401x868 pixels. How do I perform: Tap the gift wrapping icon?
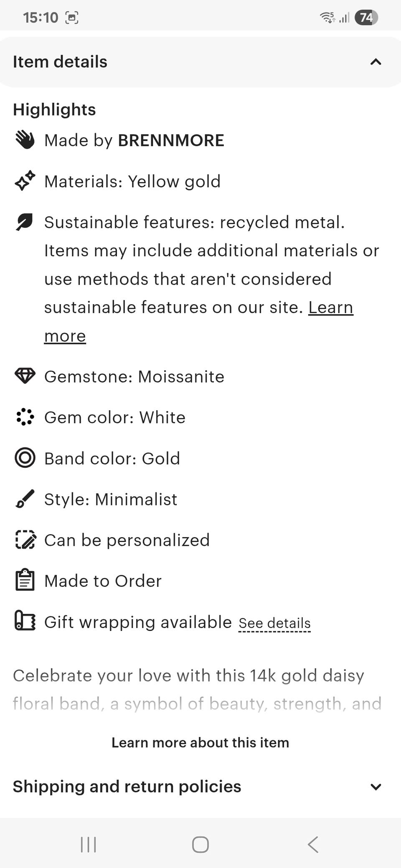pos(25,621)
